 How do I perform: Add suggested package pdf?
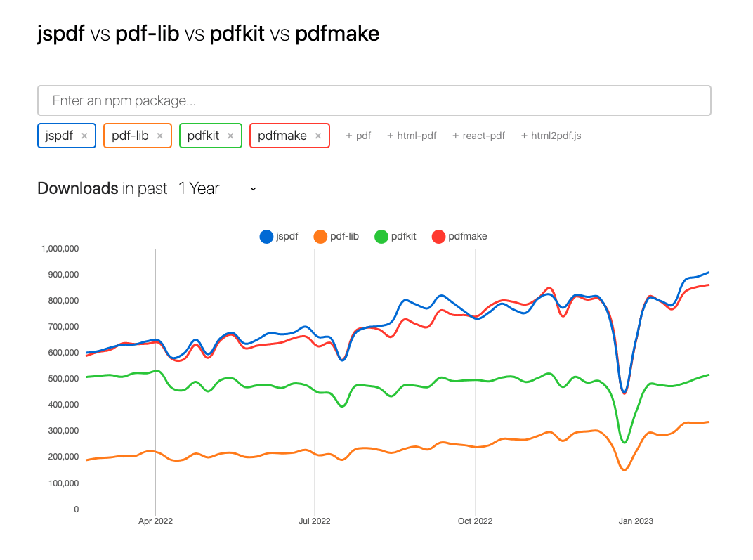358,136
